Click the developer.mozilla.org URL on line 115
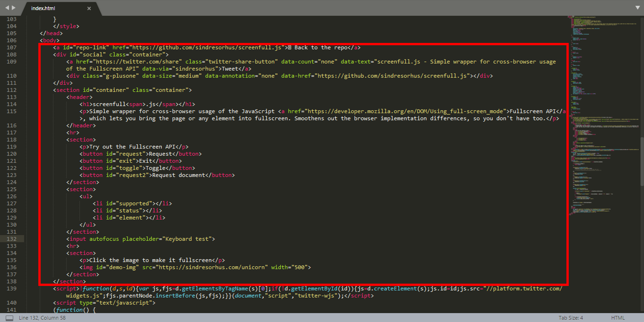644x322 pixels. (x=405, y=111)
